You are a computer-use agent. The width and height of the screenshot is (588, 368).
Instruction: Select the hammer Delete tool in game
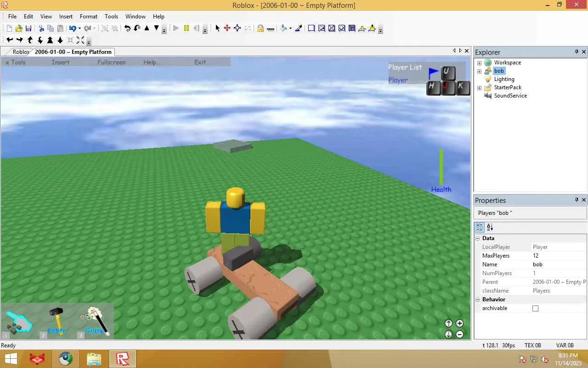[x=57, y=321]
